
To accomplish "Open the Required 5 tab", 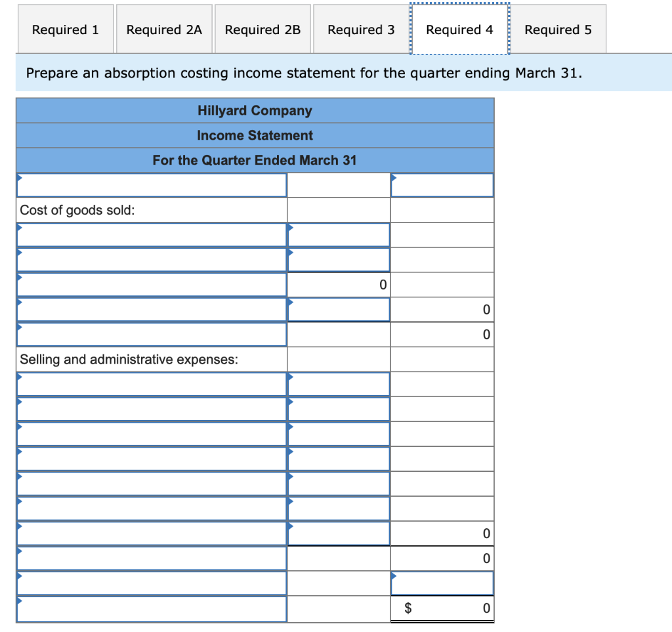I will (558, 29).
